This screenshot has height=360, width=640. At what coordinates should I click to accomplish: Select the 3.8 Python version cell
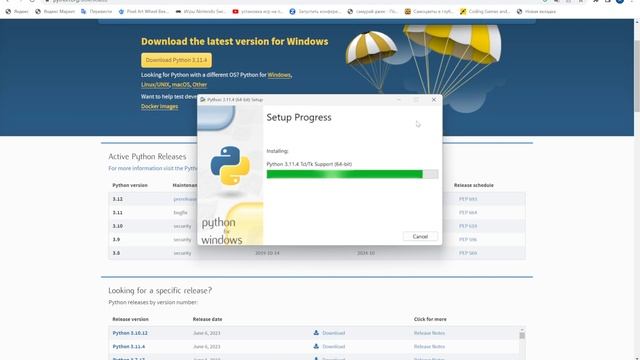pyautogui.click(x=116, y=253)
